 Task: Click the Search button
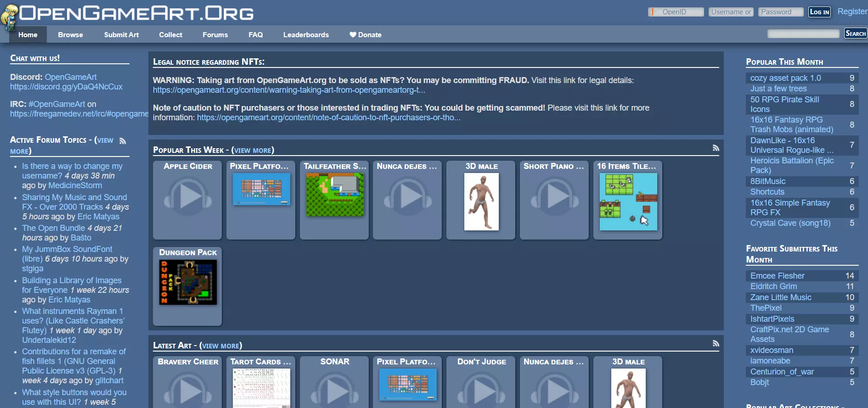[856, 34]
